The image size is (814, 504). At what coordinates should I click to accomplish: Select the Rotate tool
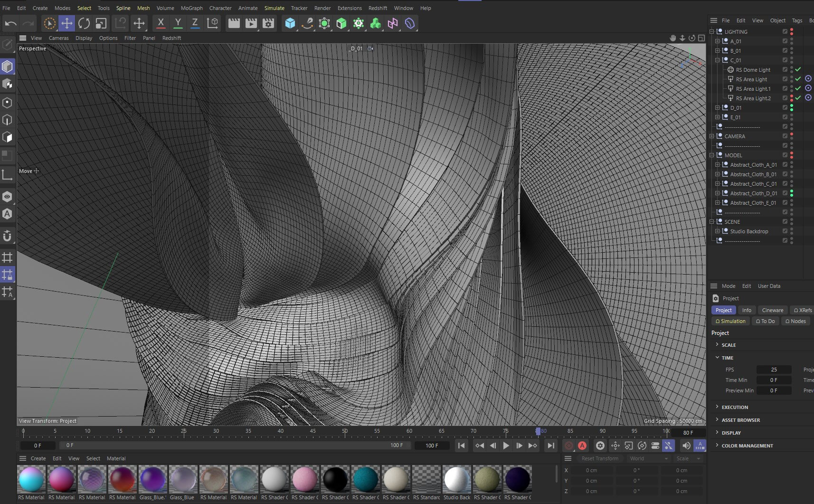point(84,23)
